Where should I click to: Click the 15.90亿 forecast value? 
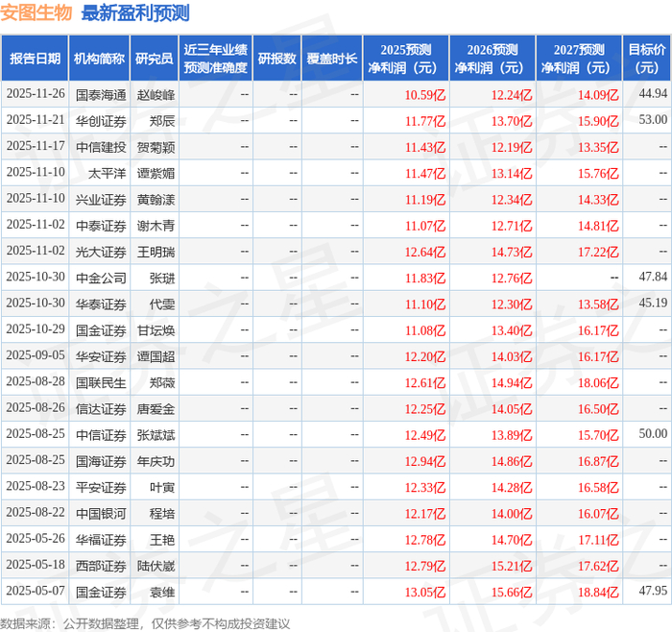click(x=598, y=121)
